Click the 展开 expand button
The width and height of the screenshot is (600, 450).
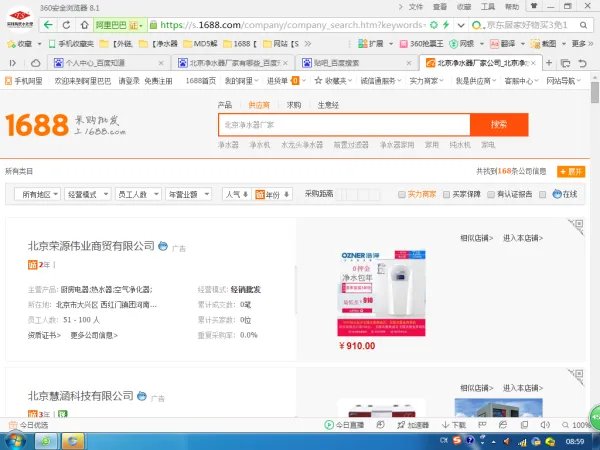tap(571, 172)
